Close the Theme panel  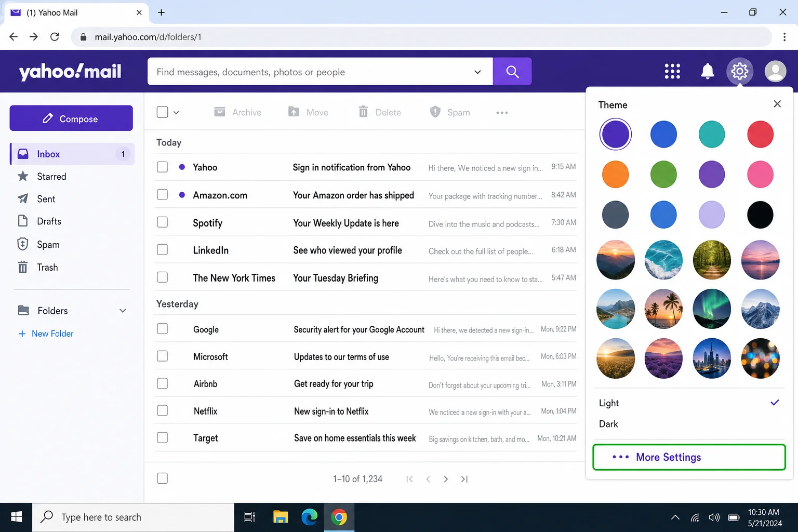(x=777, y=104)
